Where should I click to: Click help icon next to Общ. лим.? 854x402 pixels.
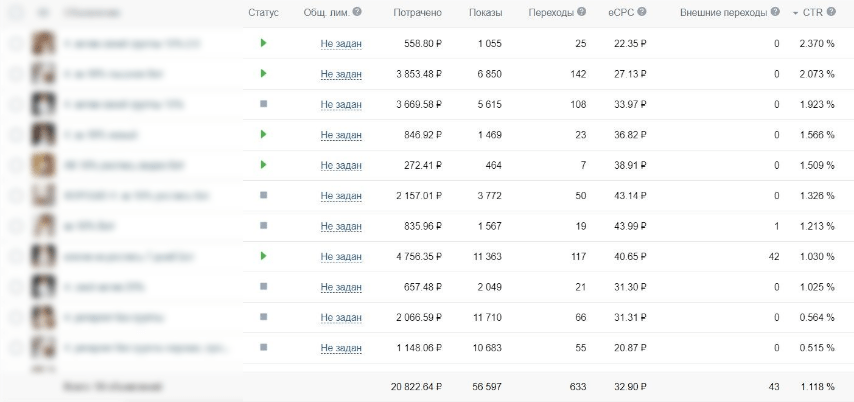click(x=357, y=12)
